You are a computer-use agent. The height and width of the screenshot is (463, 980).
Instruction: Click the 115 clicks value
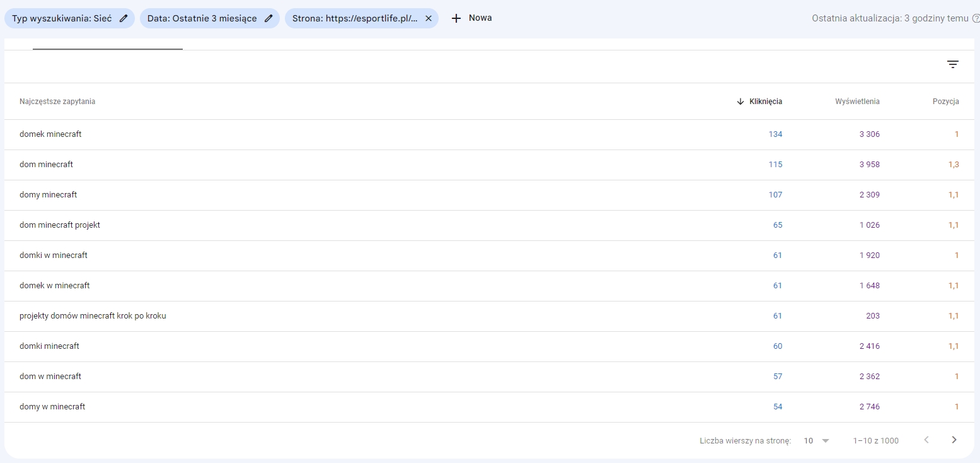coord(775,165)
